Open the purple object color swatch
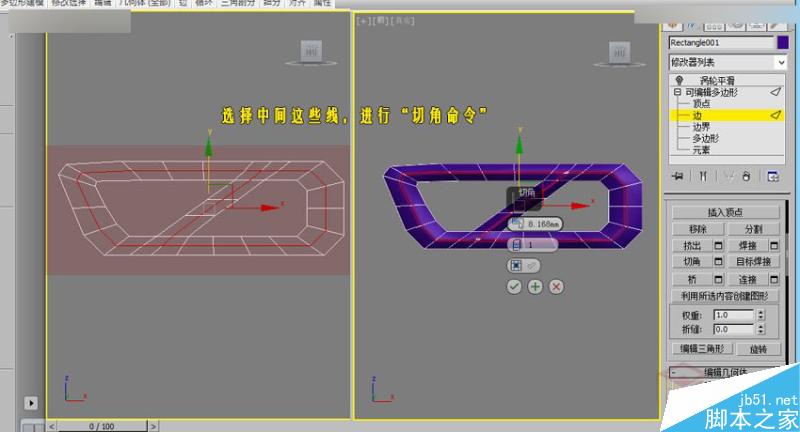 783,43
